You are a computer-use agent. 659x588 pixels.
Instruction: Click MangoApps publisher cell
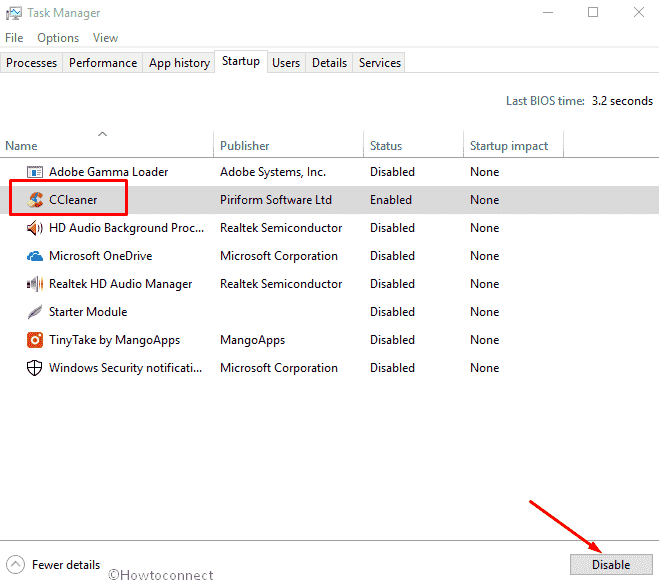point(253,340)
